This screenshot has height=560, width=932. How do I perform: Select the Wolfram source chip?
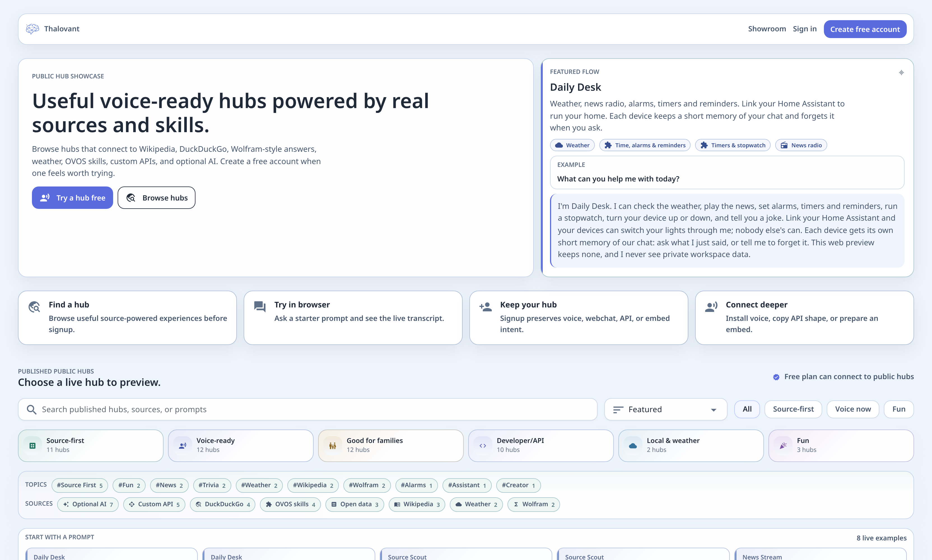[x=533, y=505]
